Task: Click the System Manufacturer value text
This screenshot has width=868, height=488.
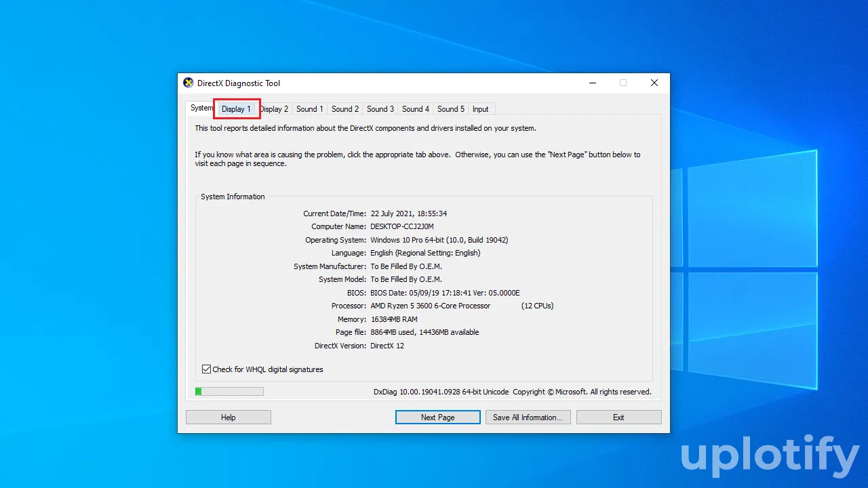Action: tap(406, 266)
